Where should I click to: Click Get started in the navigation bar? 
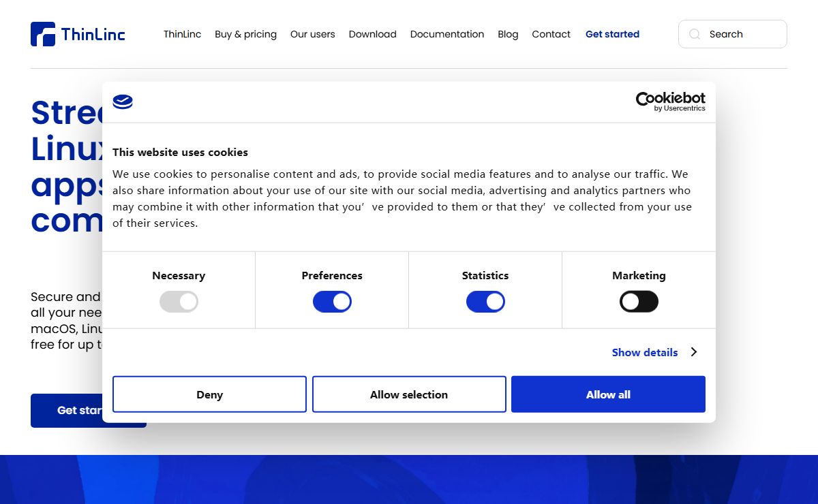coord(612,34)
